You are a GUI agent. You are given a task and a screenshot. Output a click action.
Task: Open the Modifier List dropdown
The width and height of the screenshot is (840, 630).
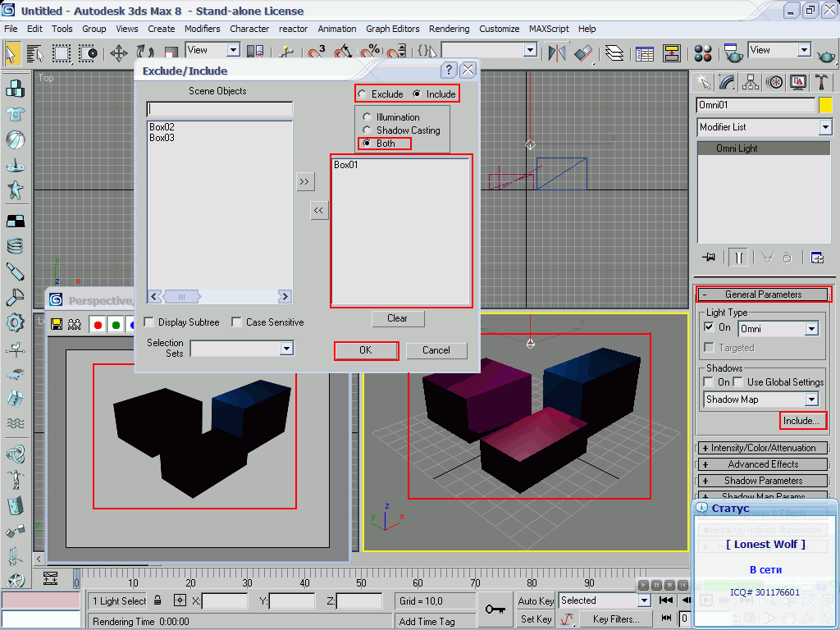[x=825, y=127]
